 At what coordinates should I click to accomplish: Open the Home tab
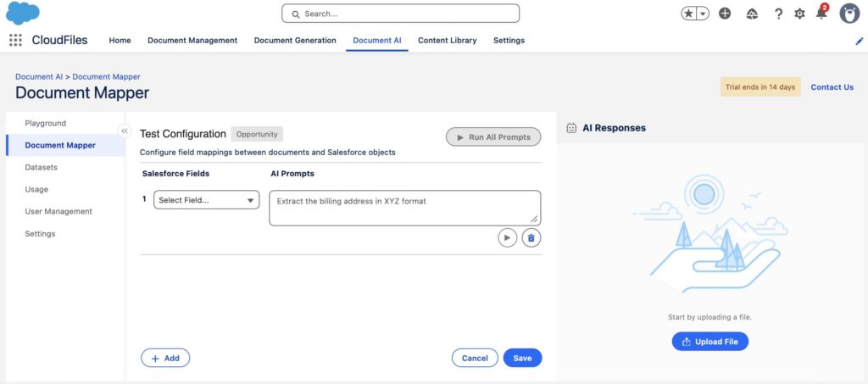120,41
